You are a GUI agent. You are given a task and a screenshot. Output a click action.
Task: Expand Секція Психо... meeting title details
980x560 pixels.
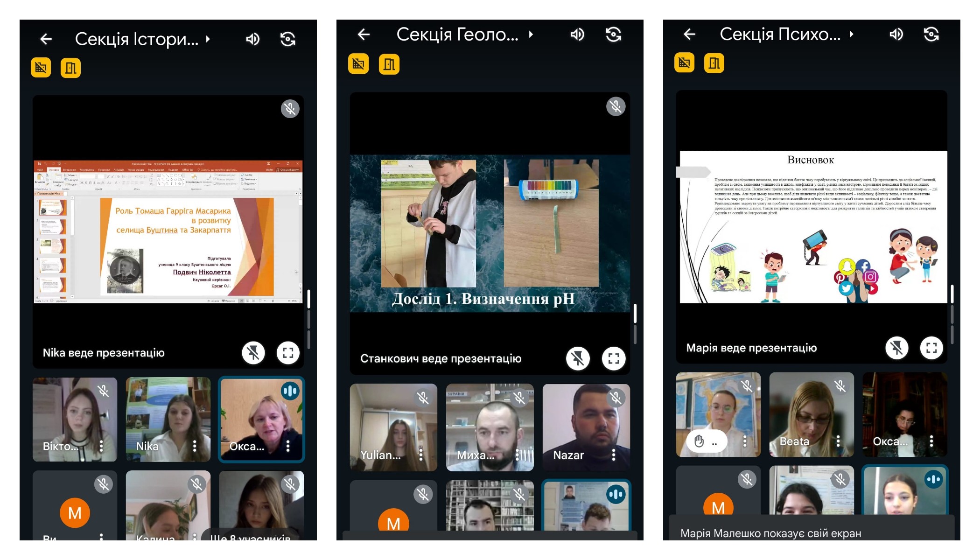pos(852,34)
